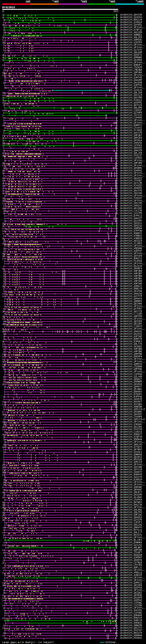146x644 pixels.
Task: Select hit label UniRef100_Q43564
Action: pos(131,60)
